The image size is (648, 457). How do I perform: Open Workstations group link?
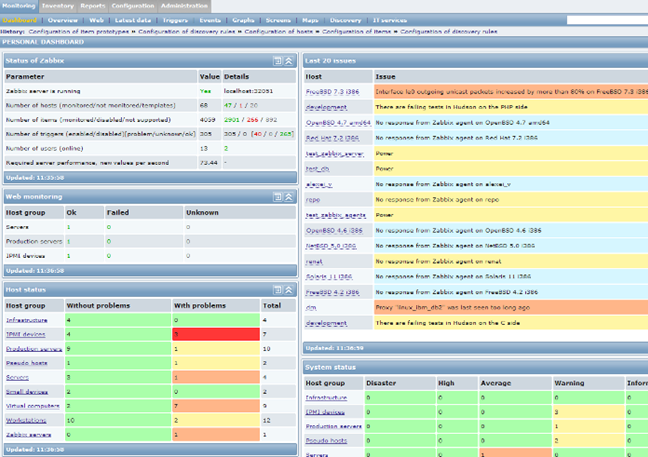26,421
